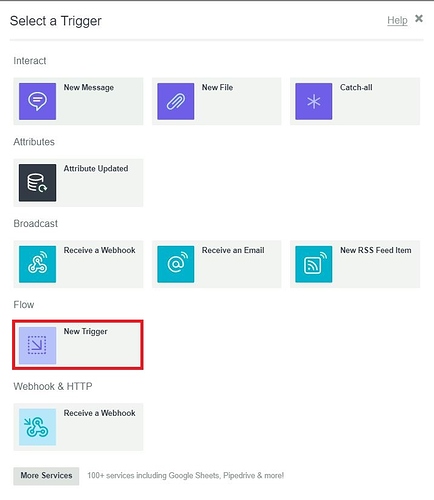Click the Webhook & HTTP webhook icon

click(x=37, y=427)
